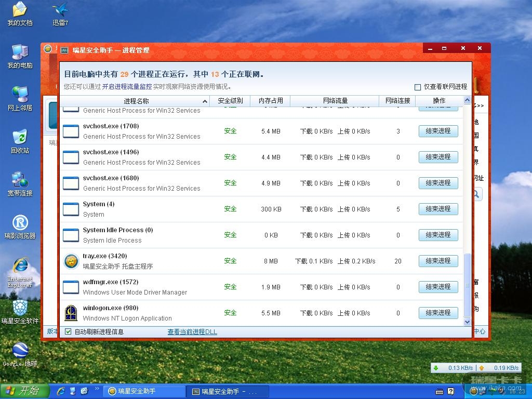532x399 pixels.
Task: Open the Rising Browser desktop icon
Action: tap(20, 226)
